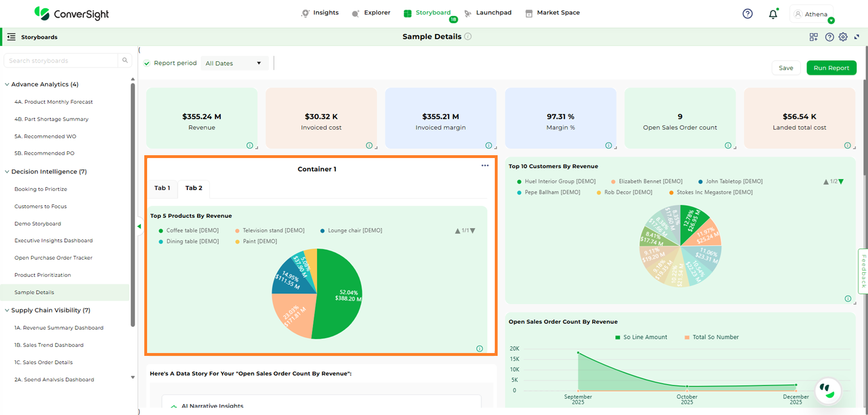Viewport: 868px width, 415px height.
Task: Click the storyboard settings gear icon
Action: pos(843,37)
